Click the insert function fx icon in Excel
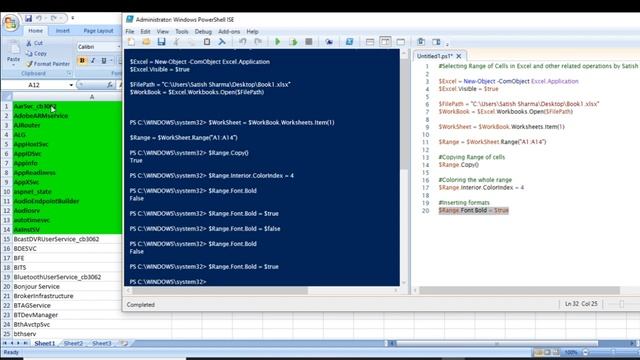 (110, 85)
